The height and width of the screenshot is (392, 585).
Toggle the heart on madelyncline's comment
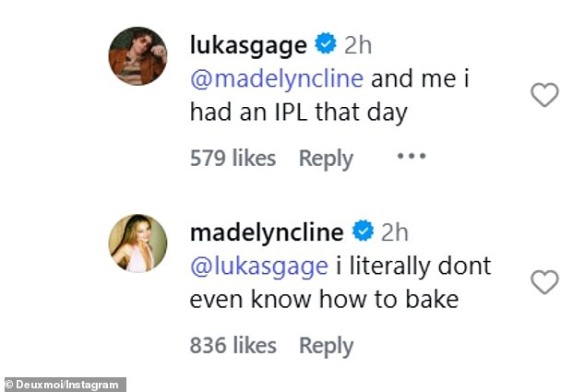click(x=545, y=282)
